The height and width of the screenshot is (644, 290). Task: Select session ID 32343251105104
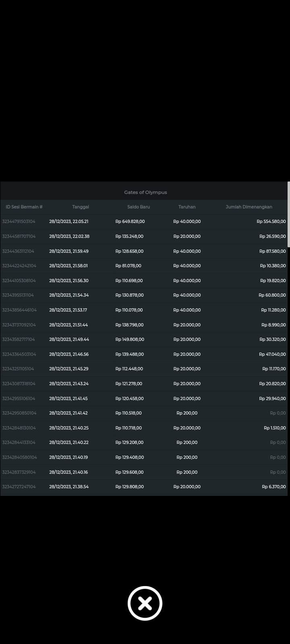pyautogui.click(x=18, y=369)
